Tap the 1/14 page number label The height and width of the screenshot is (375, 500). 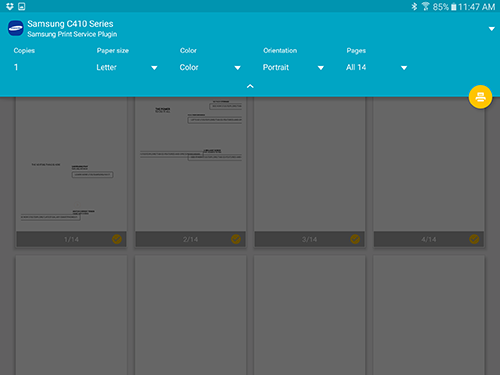pyautogui.click(x=71, y=239)
